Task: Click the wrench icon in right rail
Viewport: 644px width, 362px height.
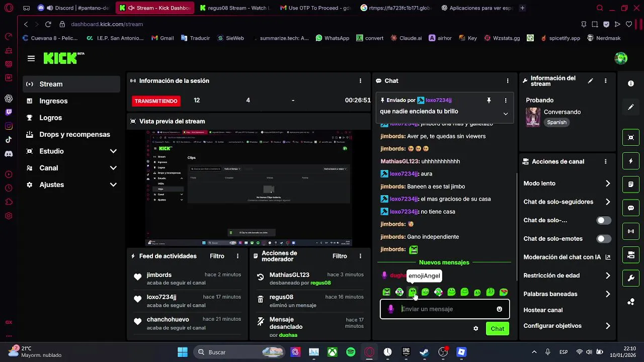Action: 631,278
